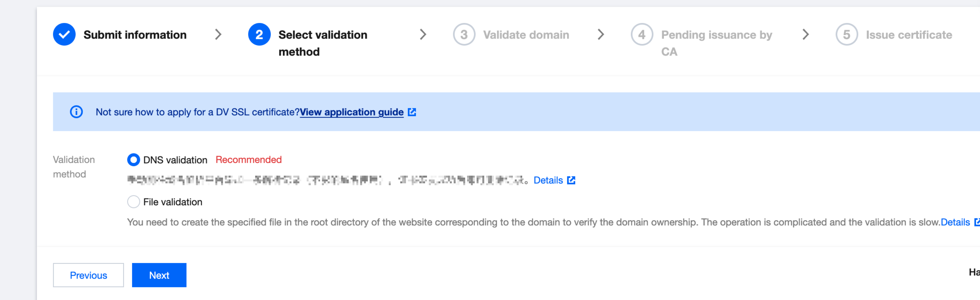Screen dimensions: 980x300
Task: Click chevron after Select validation method step
Action: tap(423, 35)
